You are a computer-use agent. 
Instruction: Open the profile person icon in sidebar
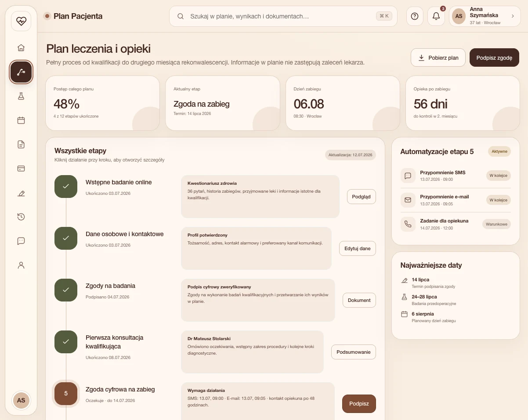click(x=21, y=265)
